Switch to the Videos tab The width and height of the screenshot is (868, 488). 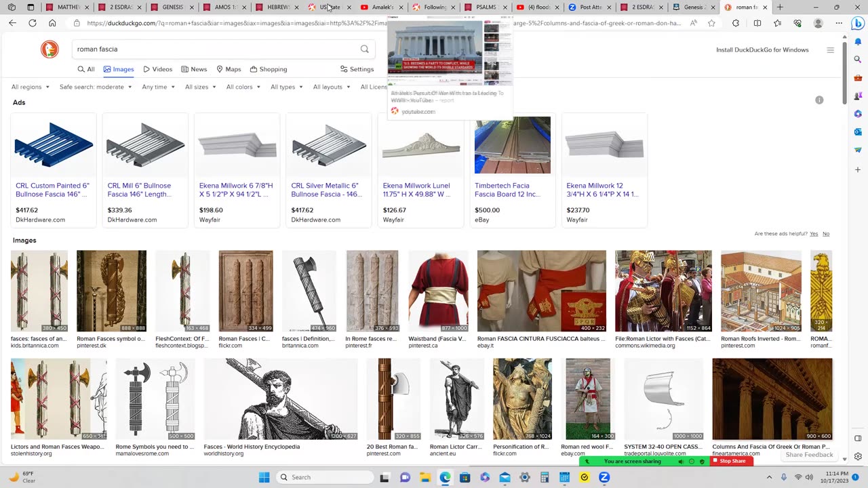157,69
